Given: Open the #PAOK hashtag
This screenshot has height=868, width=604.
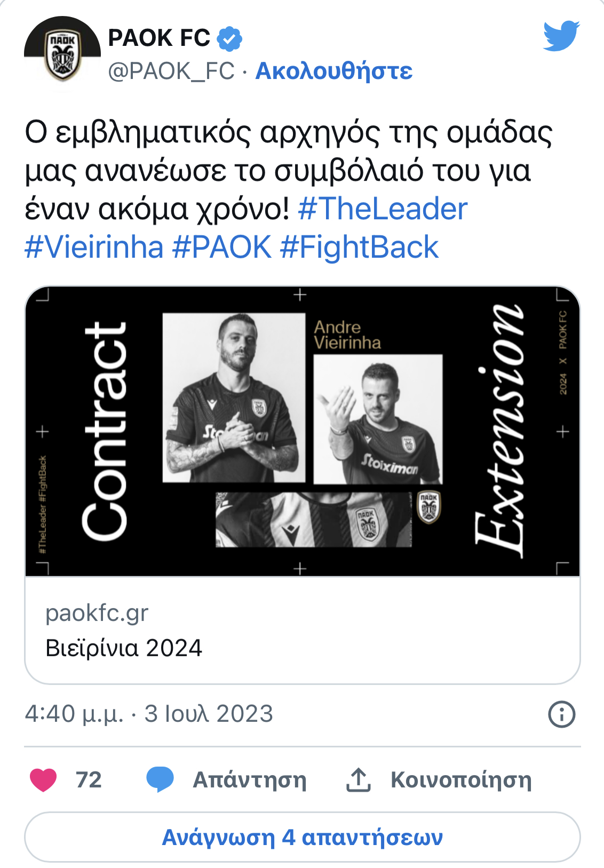Looking at the screenshot, I should click(x=222, y=248).
